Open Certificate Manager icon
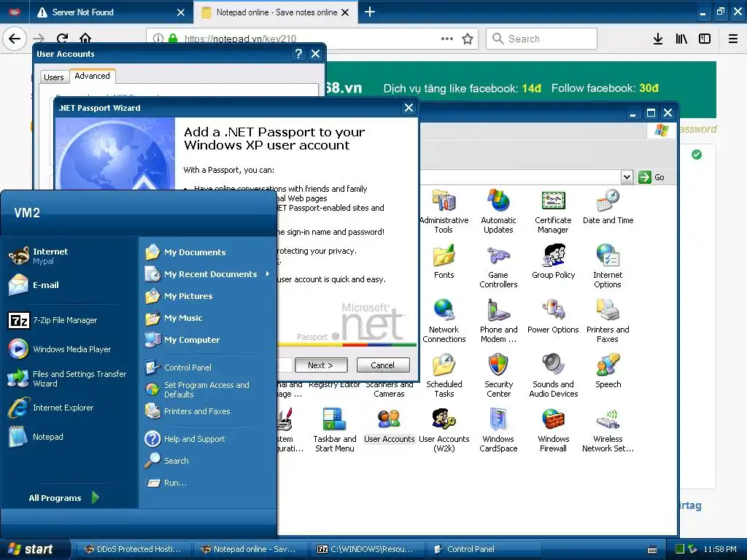 pyautogui.click(x=553, y=211)
